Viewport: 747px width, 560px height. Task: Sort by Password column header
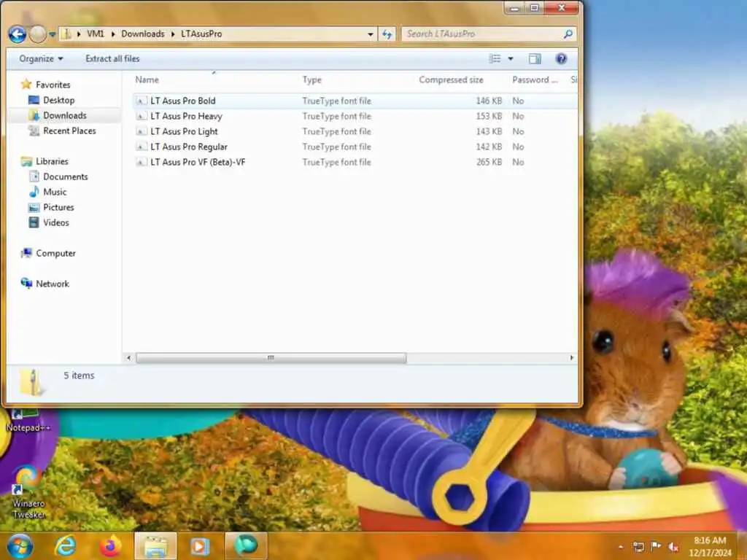[535, 79]
